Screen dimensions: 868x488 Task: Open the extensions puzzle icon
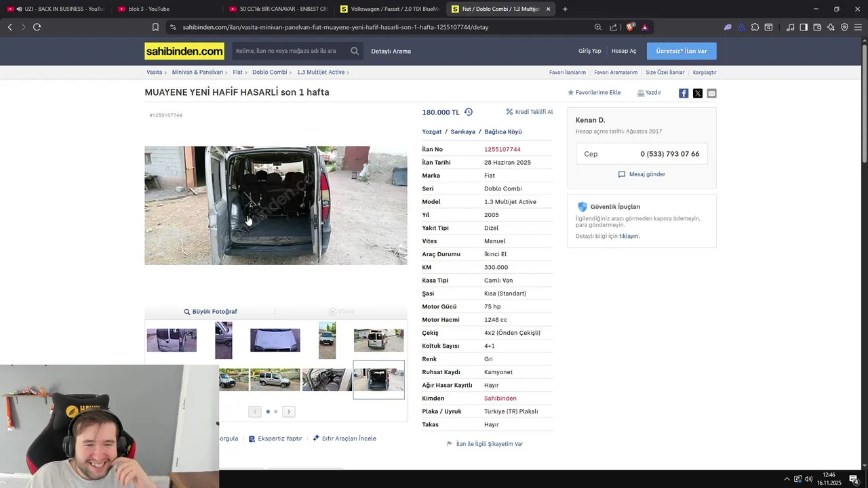point(755,27)
